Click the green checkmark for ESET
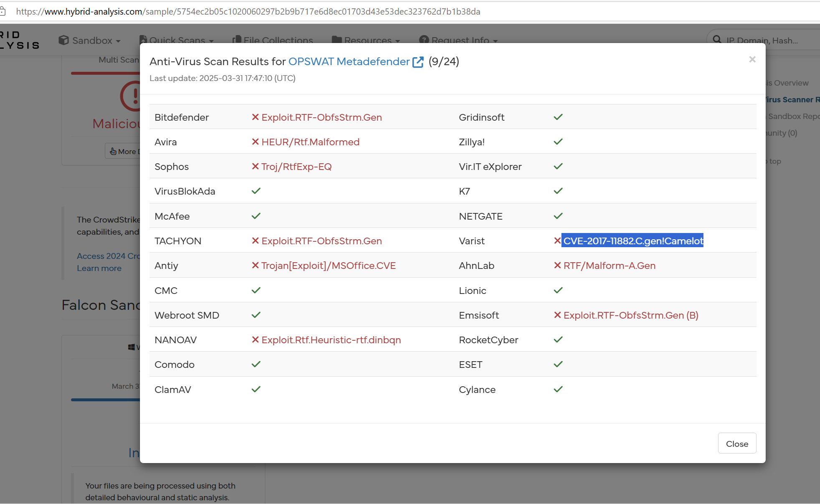This screenshot has height=504, width=820. (x=558, y=365)
